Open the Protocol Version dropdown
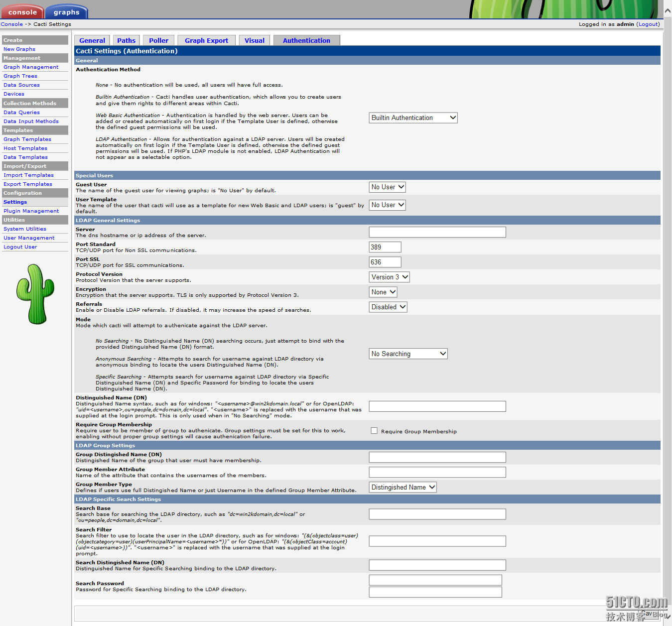 tap(389, 277)
